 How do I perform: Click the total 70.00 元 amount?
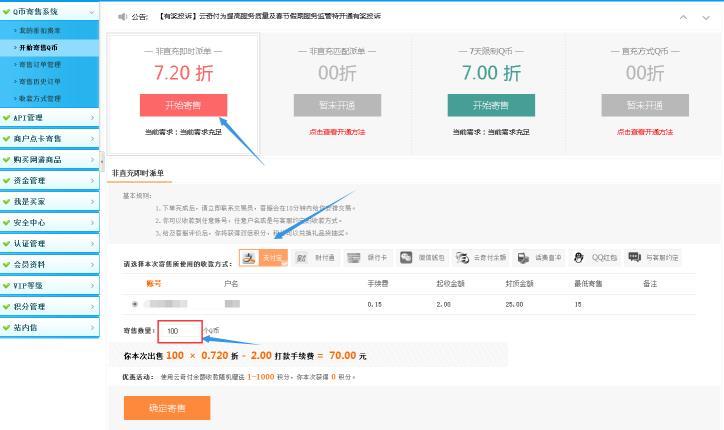(x=348, y=356)
